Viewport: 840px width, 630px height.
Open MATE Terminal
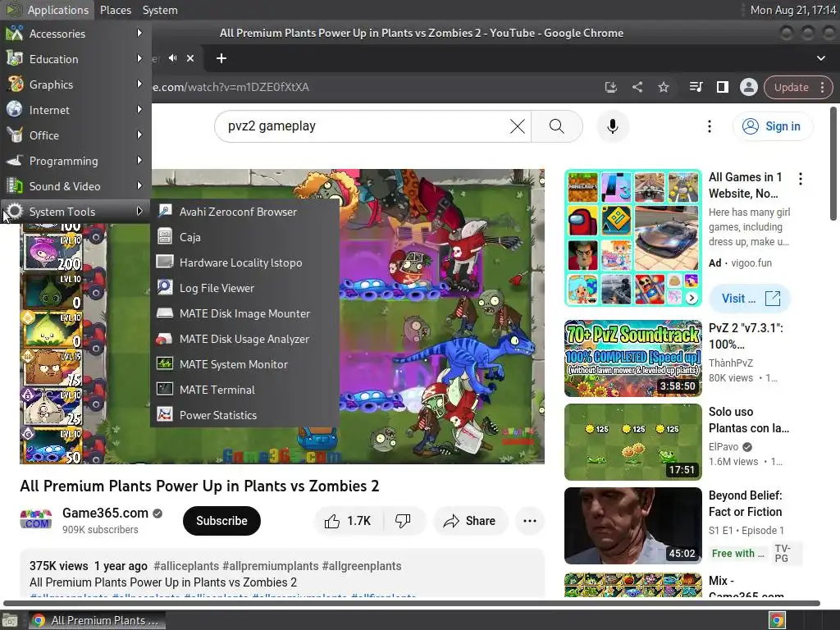coord(244,390)
